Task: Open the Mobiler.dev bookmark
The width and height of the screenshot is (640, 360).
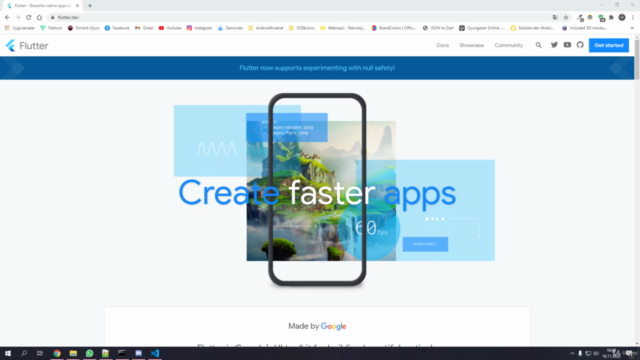Action: tap(532, 28)
